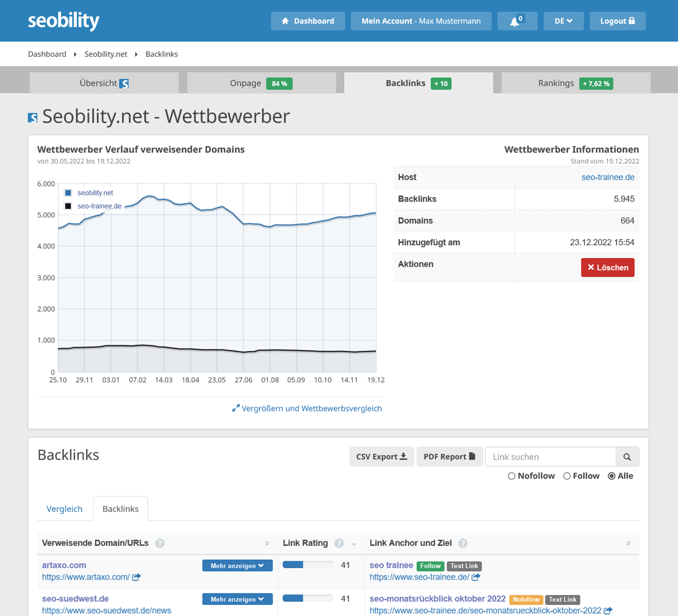This screenshot has width=678, height=616.
Task: Sort by Link Rating column arrow
Action: pyautogui.click(x=354, y=545)
